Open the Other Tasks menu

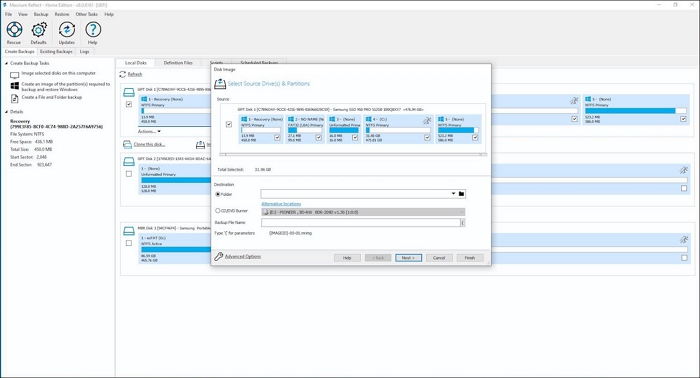87,14
